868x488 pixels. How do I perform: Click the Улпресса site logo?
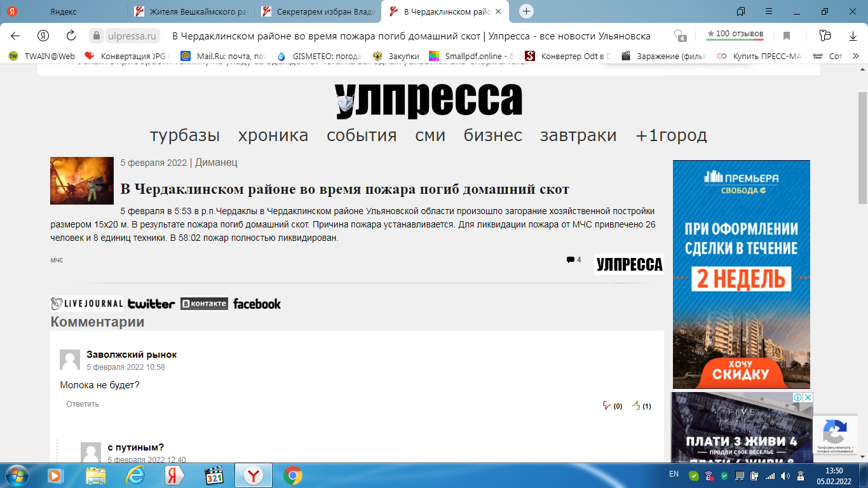pos(428,100)
